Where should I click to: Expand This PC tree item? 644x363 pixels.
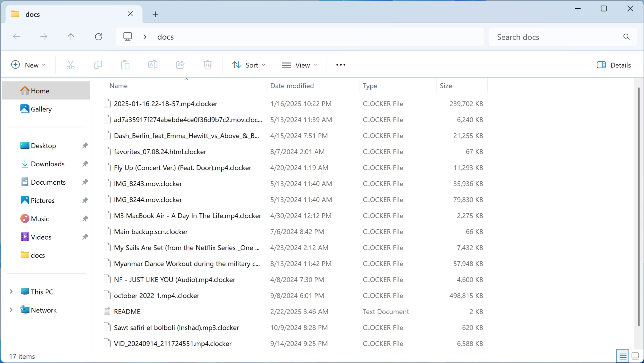pyautogui.click(x=11, y=291)
